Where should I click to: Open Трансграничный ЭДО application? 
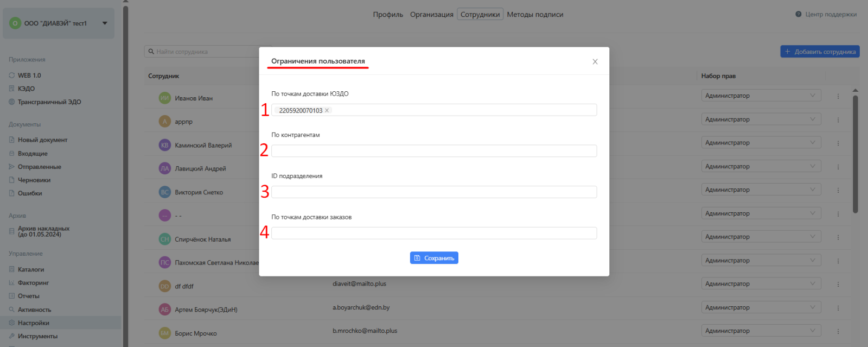point(49,102)
